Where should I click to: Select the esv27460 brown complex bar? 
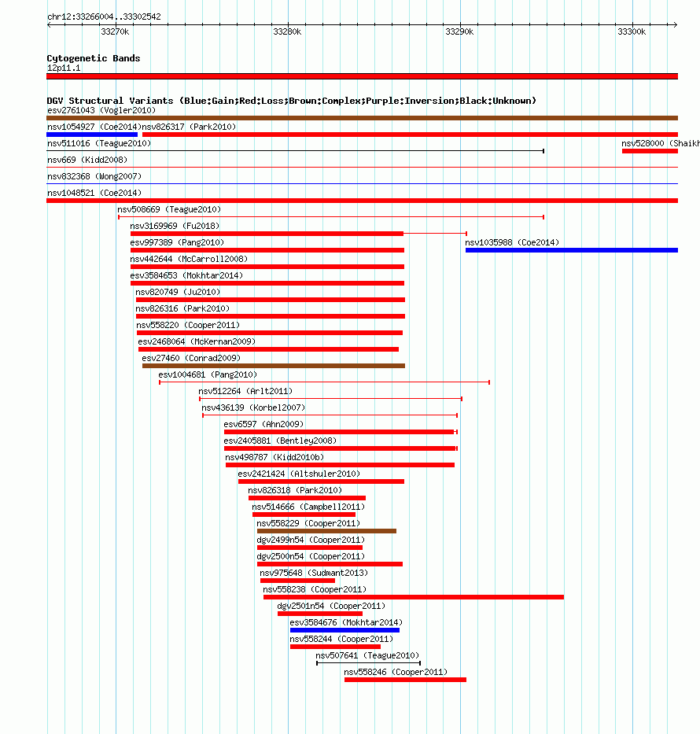[274, 366]
